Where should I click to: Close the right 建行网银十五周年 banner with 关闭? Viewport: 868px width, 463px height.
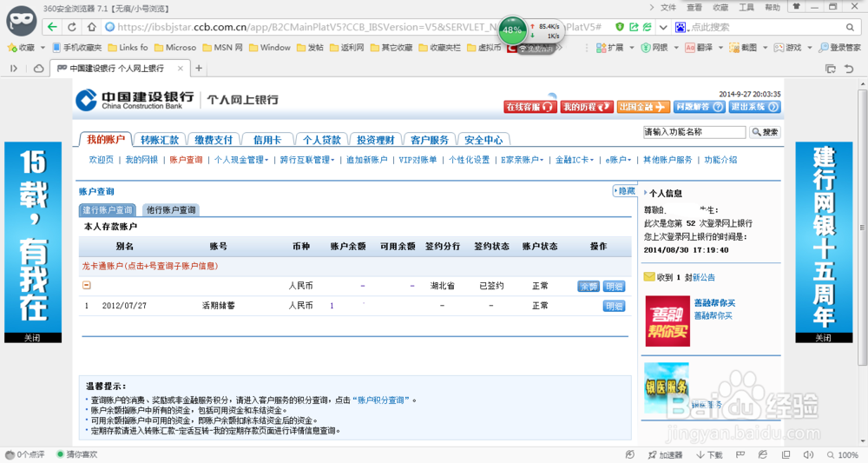pos(824,338)
